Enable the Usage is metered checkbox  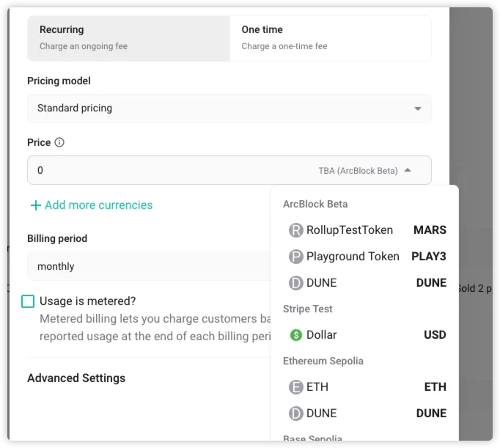pyautogui.click(x=28, y=301)
